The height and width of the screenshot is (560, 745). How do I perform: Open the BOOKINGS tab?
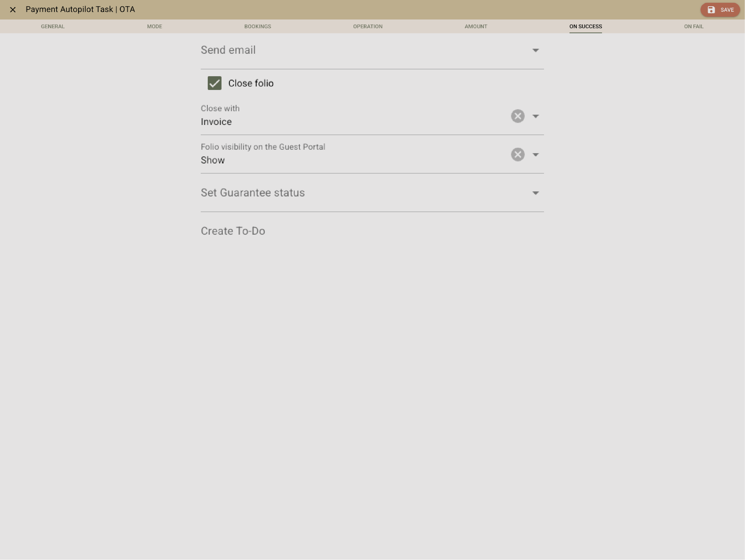click(x=258, y=26)
